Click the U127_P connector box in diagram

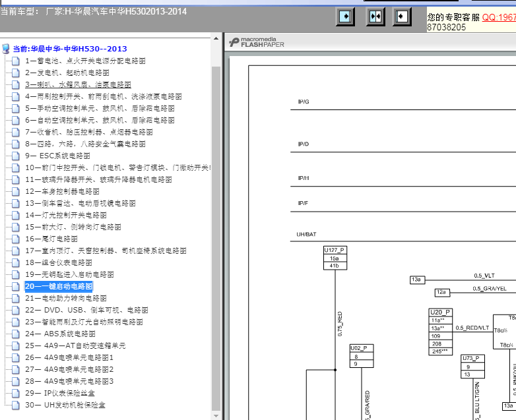(335, 258)
